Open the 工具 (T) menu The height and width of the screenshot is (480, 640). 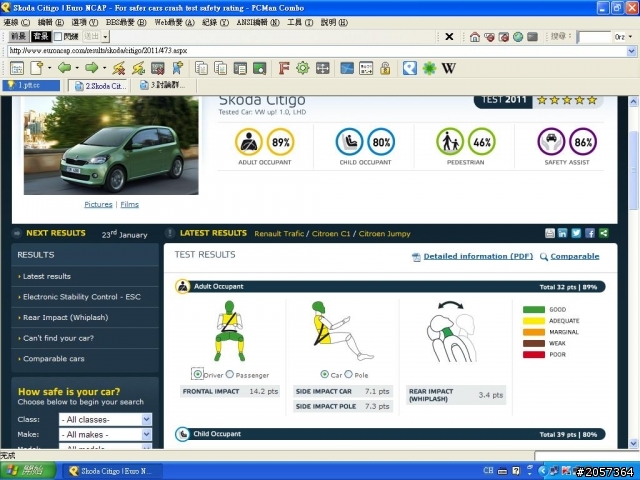pos(300,22)
